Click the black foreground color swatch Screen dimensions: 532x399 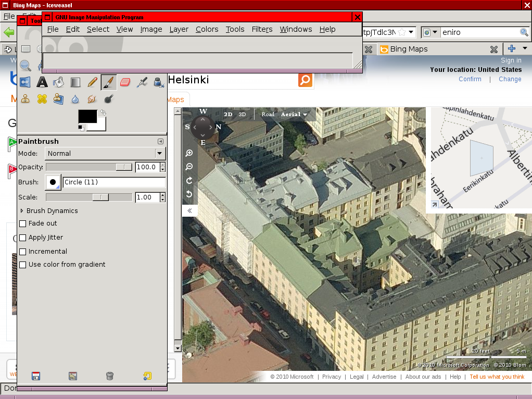(x=87, y=117)
